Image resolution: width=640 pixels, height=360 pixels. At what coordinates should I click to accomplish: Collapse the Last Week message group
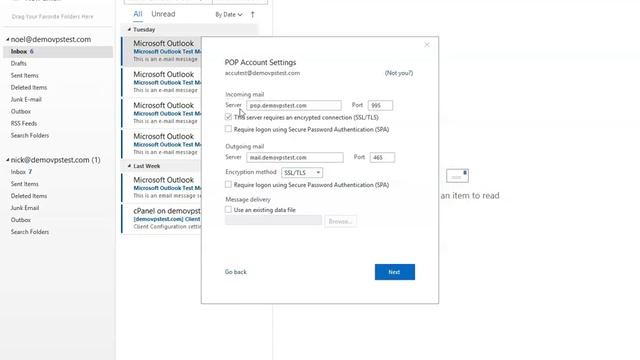(129, 166)
